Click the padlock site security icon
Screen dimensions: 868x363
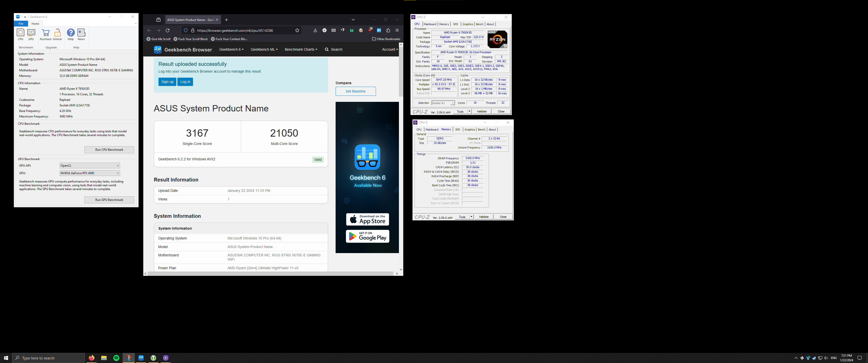[193, 30]
